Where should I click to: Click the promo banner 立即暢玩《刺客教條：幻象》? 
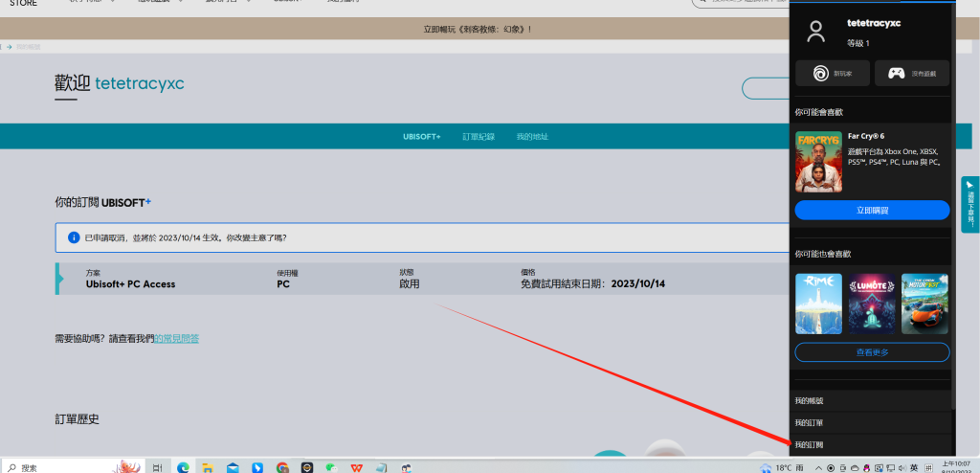point(478,29)
